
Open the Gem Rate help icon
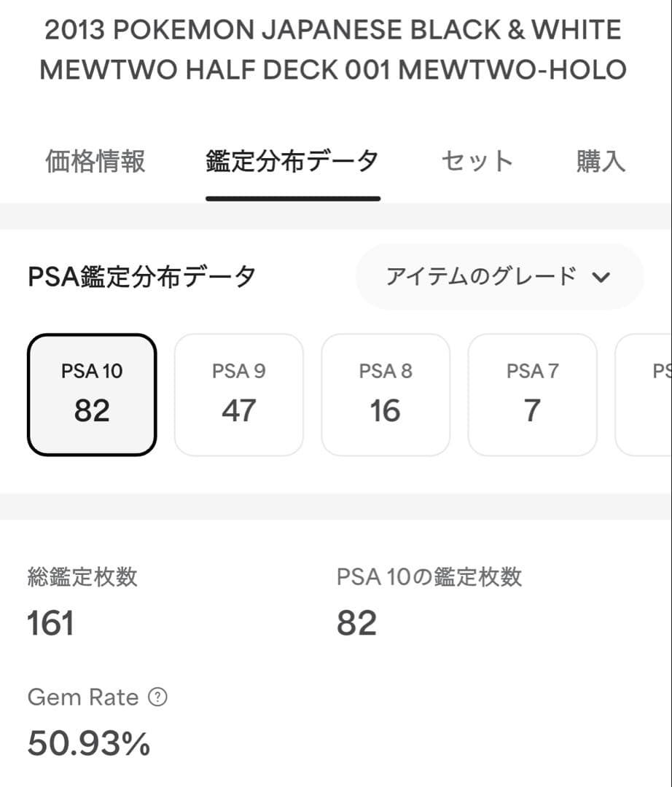tap(157, 697)
